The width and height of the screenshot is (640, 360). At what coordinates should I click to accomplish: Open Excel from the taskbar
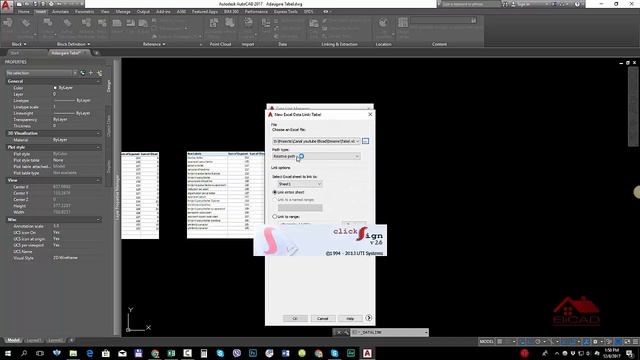(171, 353)
